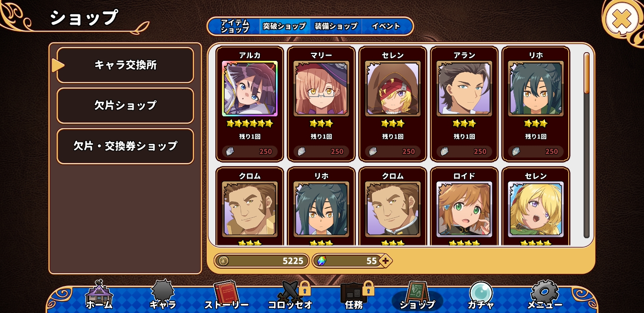644x313 pixels.
Task: Select the ショップ board icon
Action: point(417,295)
